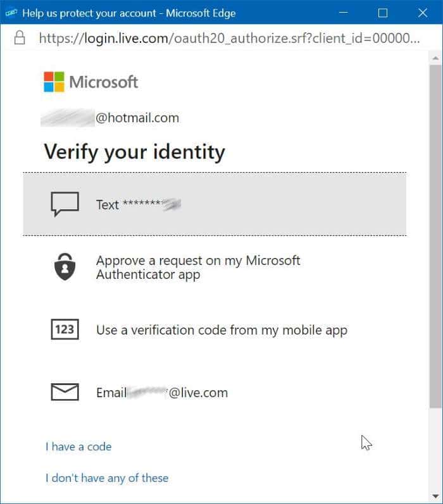Click the vertical scrollbar thumb
Viewport: 443px width, 504px height.
pyautogui.click(x=435, y=237)
